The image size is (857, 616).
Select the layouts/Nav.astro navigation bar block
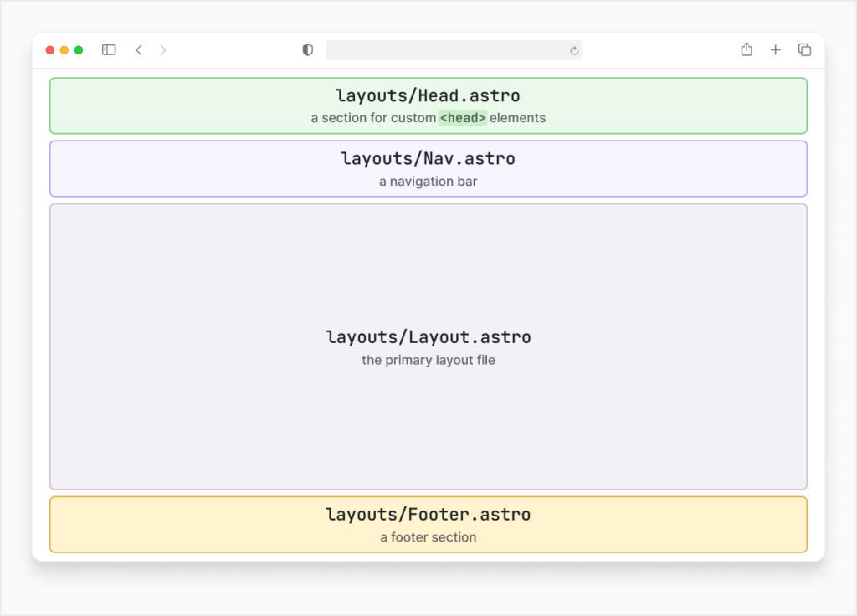[428, 167]
